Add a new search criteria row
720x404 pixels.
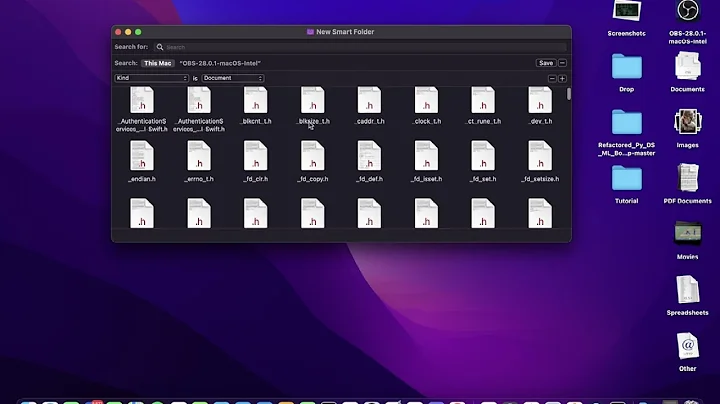(562, 79)
